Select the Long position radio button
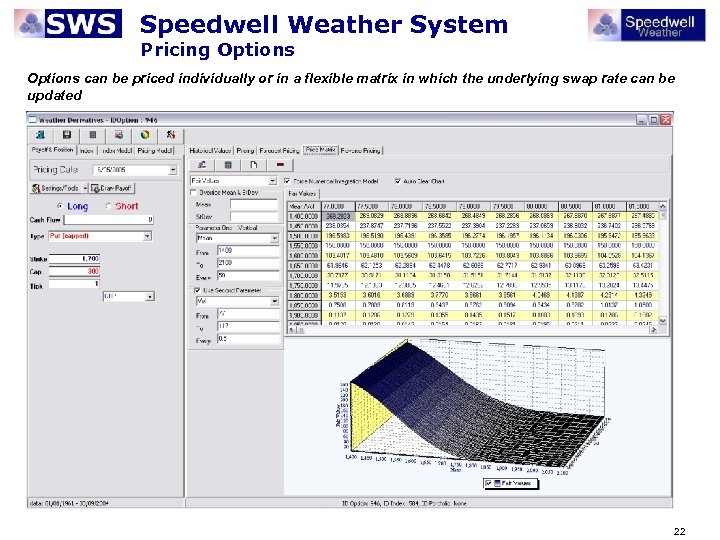Screen dimensions: 720x540 point(60,206)
